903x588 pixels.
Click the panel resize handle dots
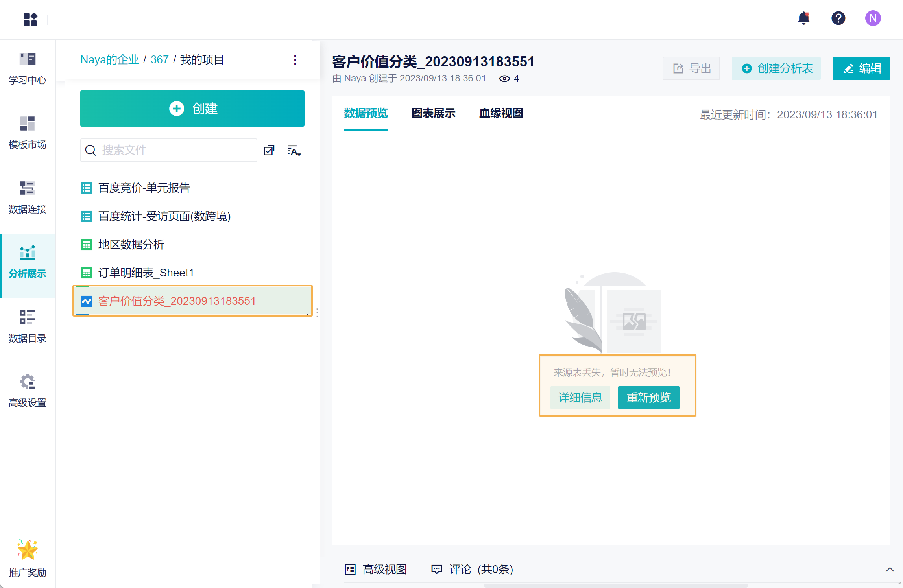pos(317,313)
